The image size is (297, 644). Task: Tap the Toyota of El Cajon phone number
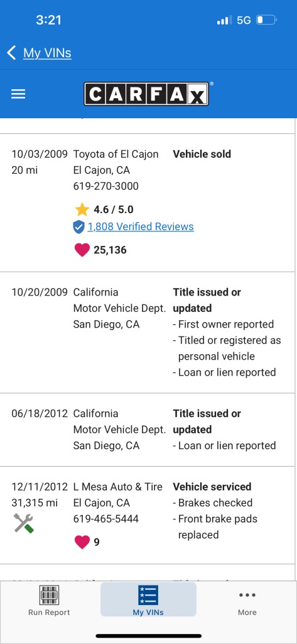[x=106, y=186]
